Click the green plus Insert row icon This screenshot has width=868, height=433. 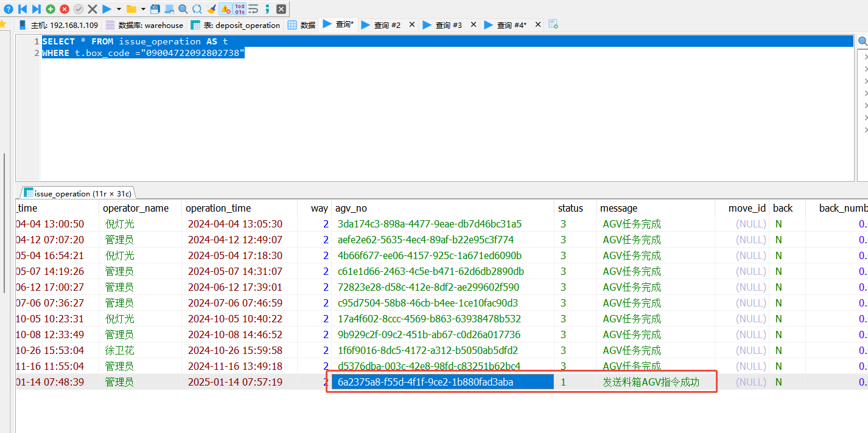tap(51, 9)
